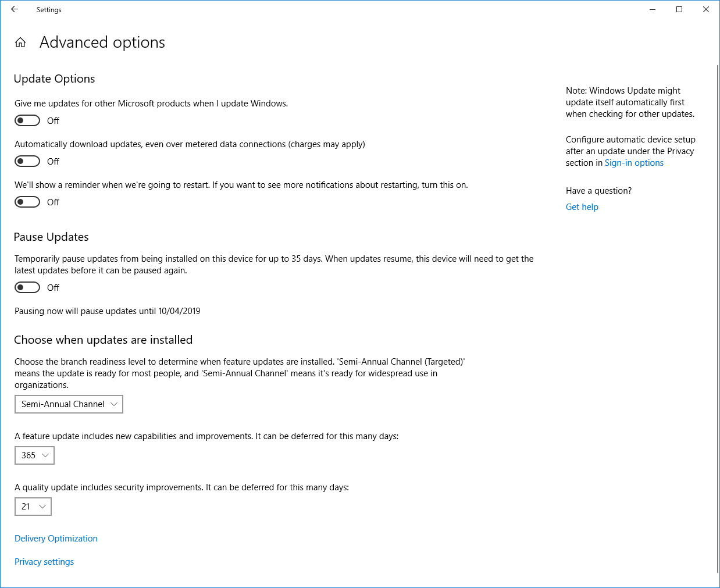
Task: Click the chevron arrow on 21 dropdown
Action: 42,507
